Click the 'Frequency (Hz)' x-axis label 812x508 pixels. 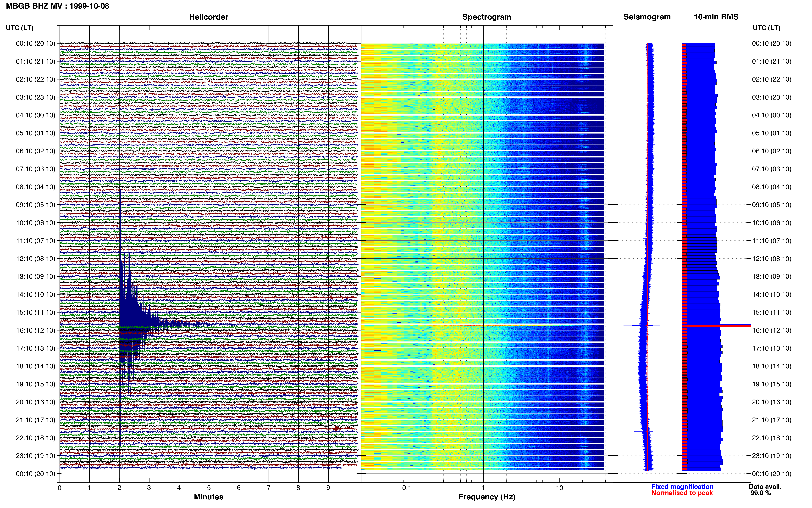pyautogui.click(x=487, y=497)
